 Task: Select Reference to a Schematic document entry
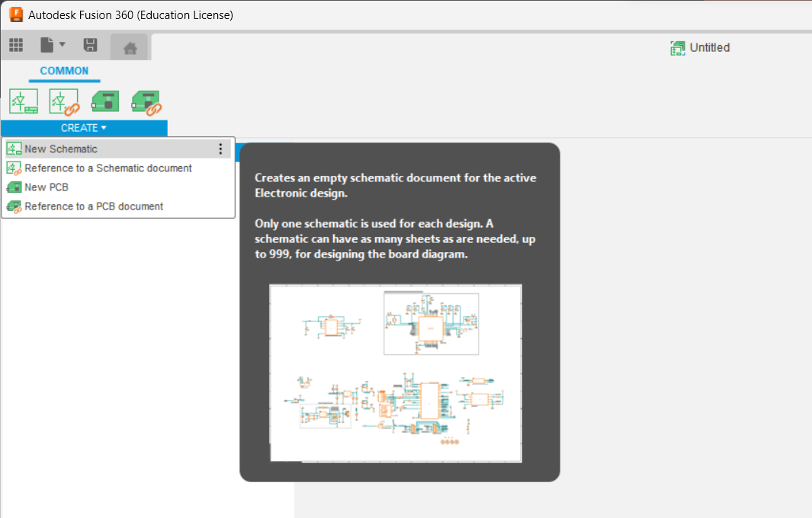(x=108, y=168)
